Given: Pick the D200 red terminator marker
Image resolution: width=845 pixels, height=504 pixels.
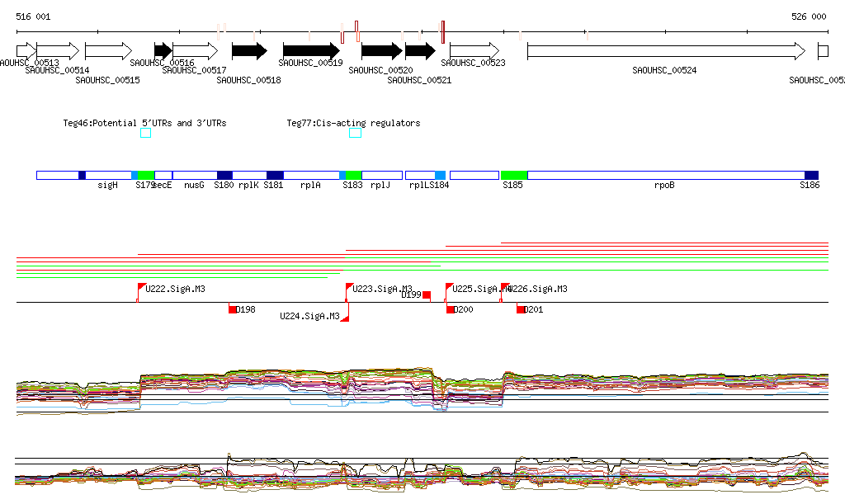Looking at the screenshot, I should pos(451,309).
